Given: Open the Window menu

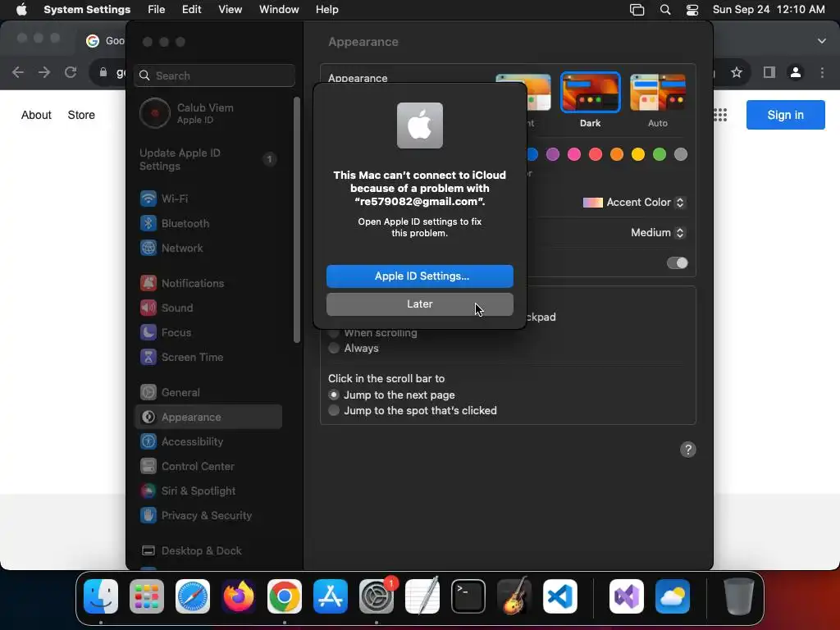Looking at the screenshot, I should tap(279, 10).
